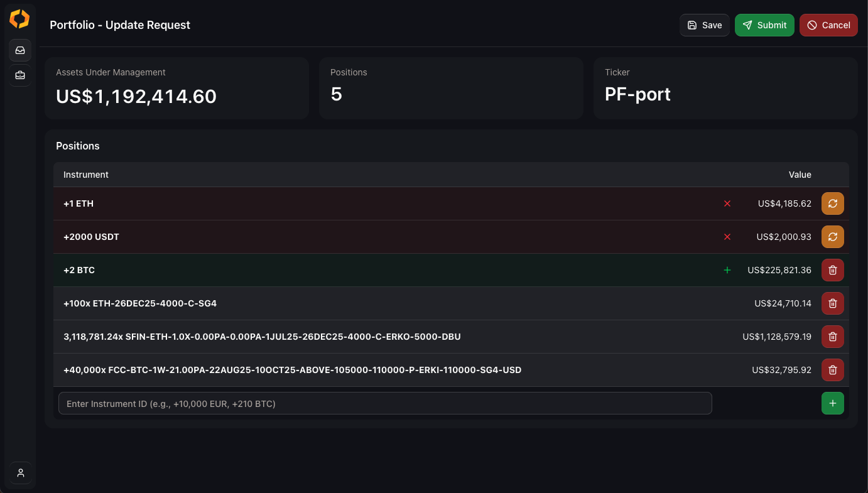868x493 pixels.
Task: Delete the +2 BTC position
Action: tap(832, 270)
